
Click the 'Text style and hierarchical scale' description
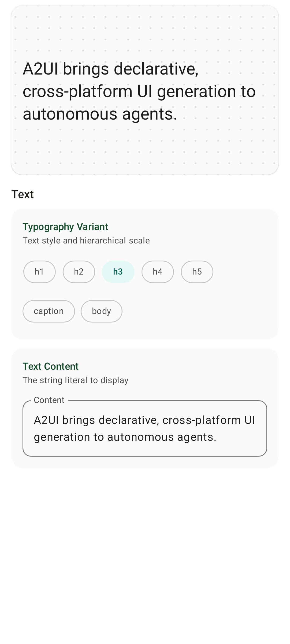(x=86, y=240)
